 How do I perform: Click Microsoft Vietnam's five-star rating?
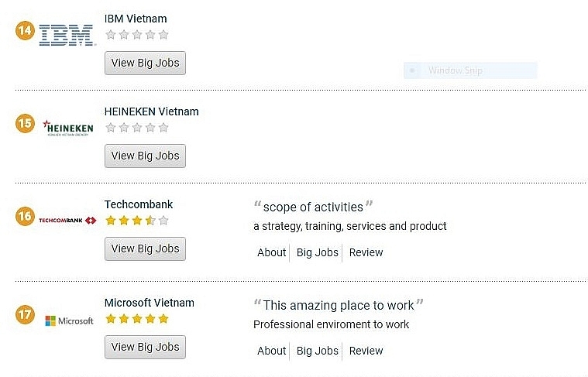(136, 319)
